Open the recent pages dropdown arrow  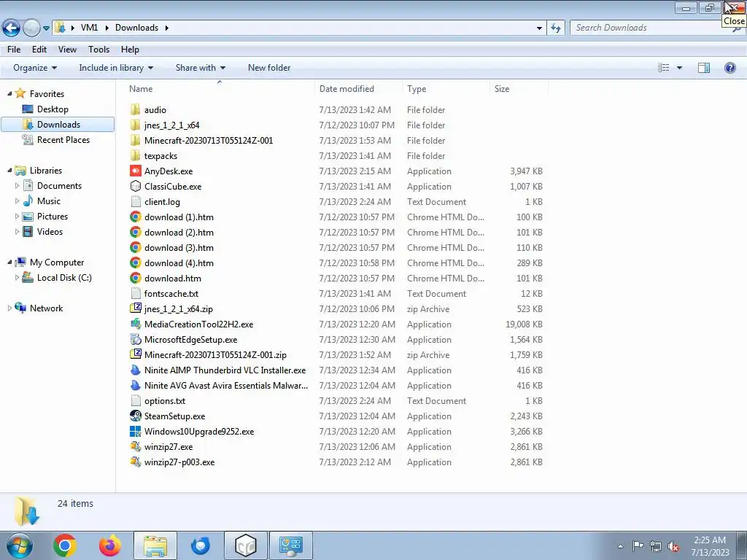point(46,28)
